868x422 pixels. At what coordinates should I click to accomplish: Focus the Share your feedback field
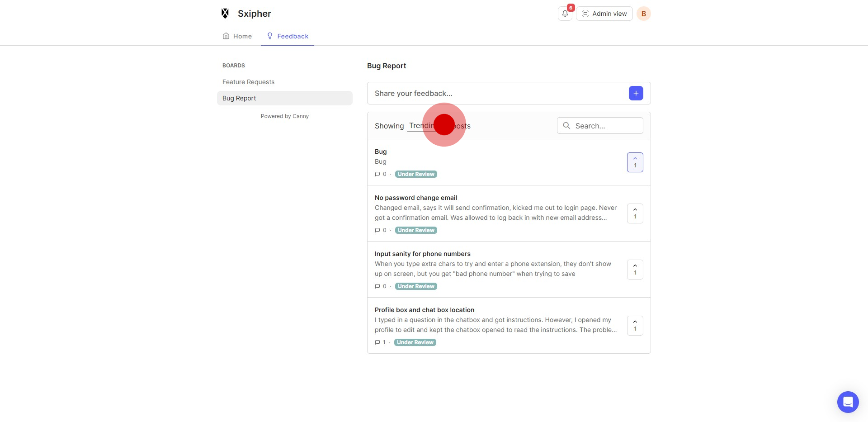[497, 93]
